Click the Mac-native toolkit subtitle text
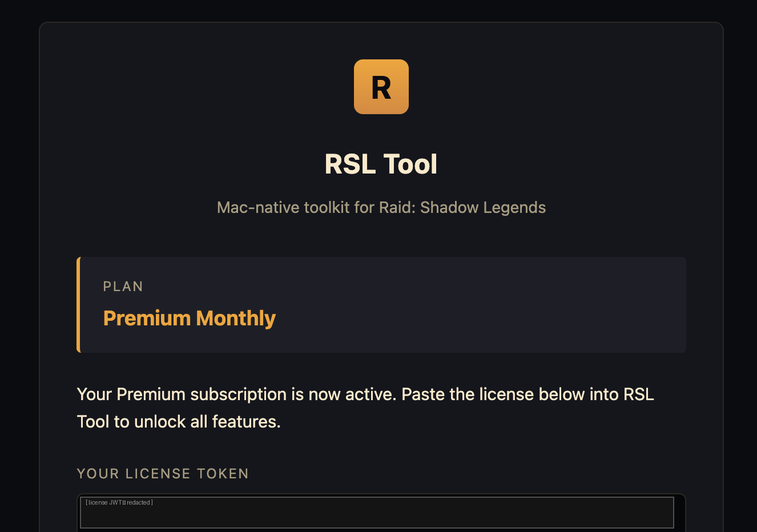The width and height of the screenshot is (757, 532). coord(381,207)
